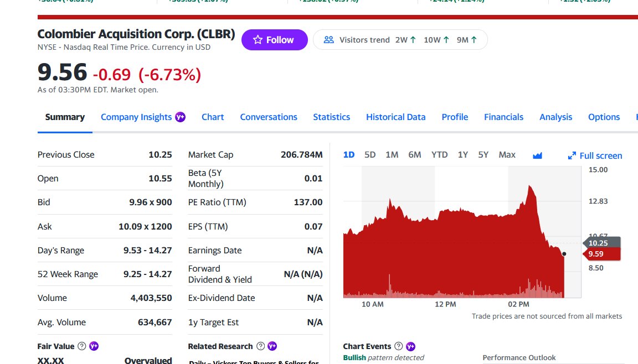Click the Visitors trend people icon

(329, 40)
